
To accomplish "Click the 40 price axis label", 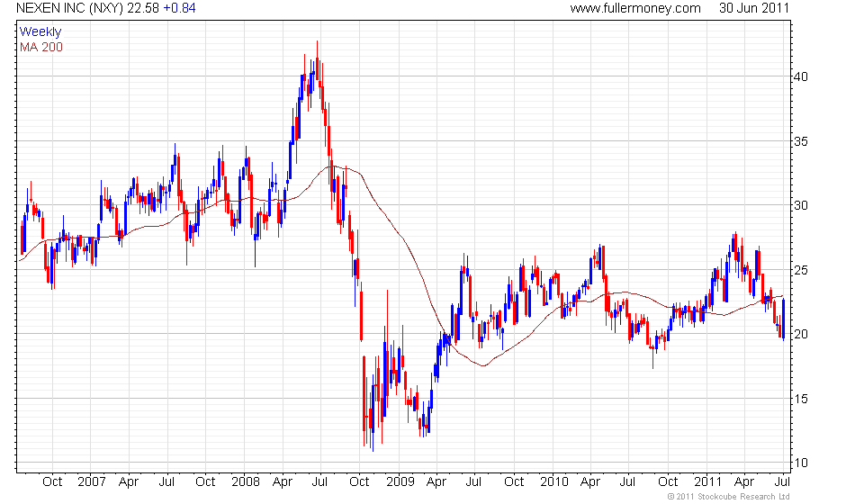I will (x=801, y=77).
